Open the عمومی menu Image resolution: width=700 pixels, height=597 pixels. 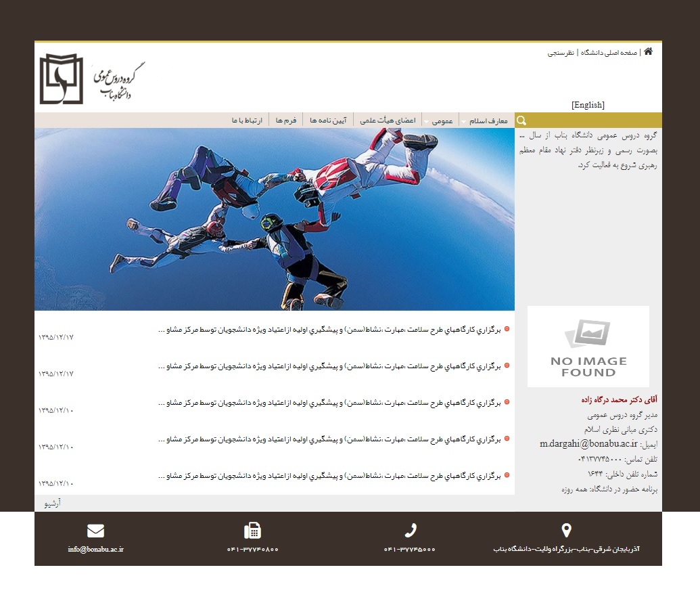pyautogui.click(x=442, y=120)
